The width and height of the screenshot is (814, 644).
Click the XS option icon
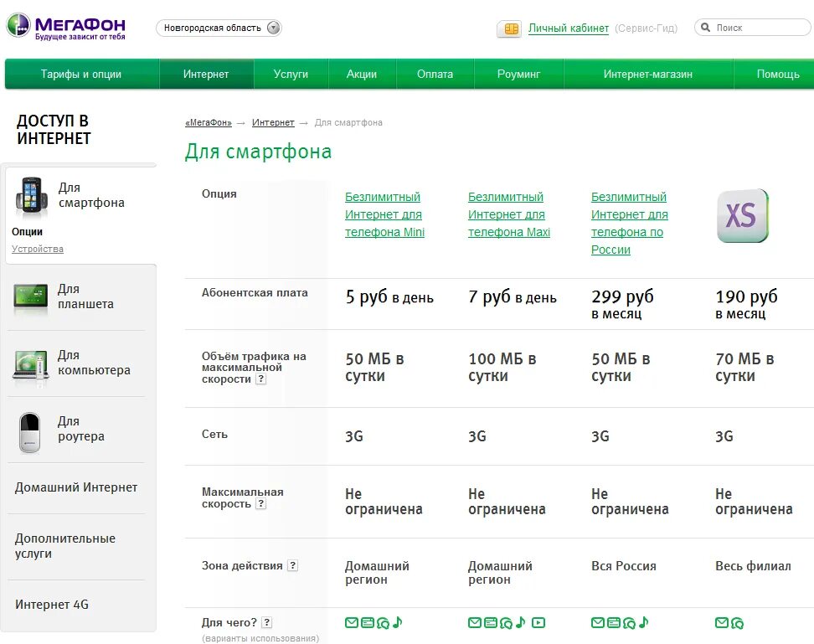742,215
